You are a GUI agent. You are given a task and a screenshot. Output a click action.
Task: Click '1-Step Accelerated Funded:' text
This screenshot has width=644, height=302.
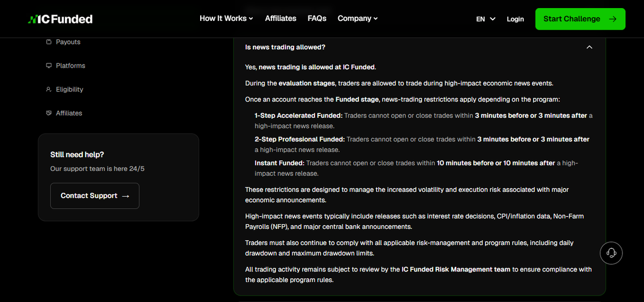tap(298, 116)
